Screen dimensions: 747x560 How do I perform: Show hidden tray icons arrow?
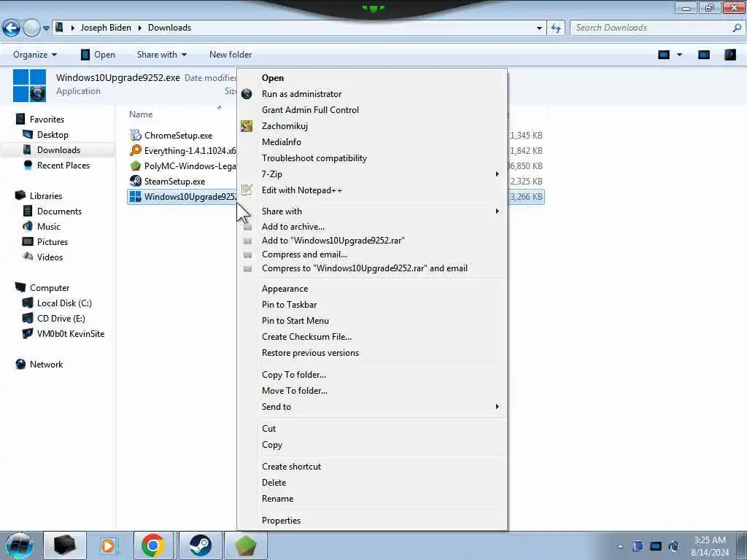[620, 547]
